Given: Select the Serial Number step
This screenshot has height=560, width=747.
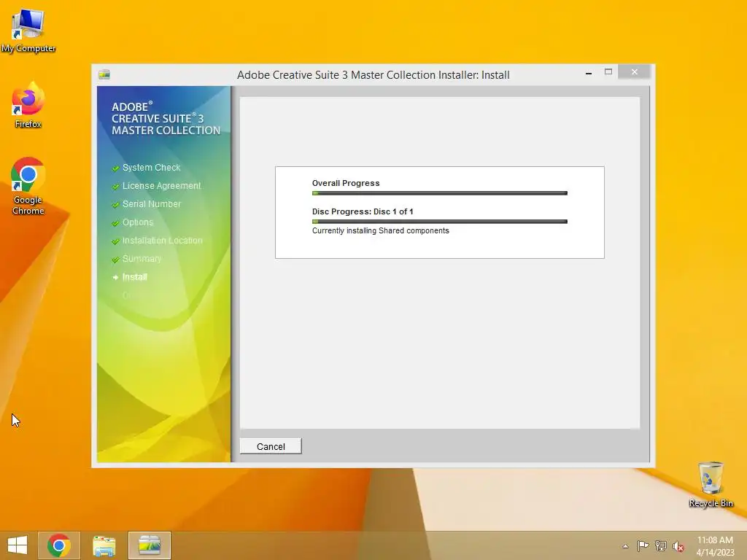Looking at the screenshot, I should 151,204.
